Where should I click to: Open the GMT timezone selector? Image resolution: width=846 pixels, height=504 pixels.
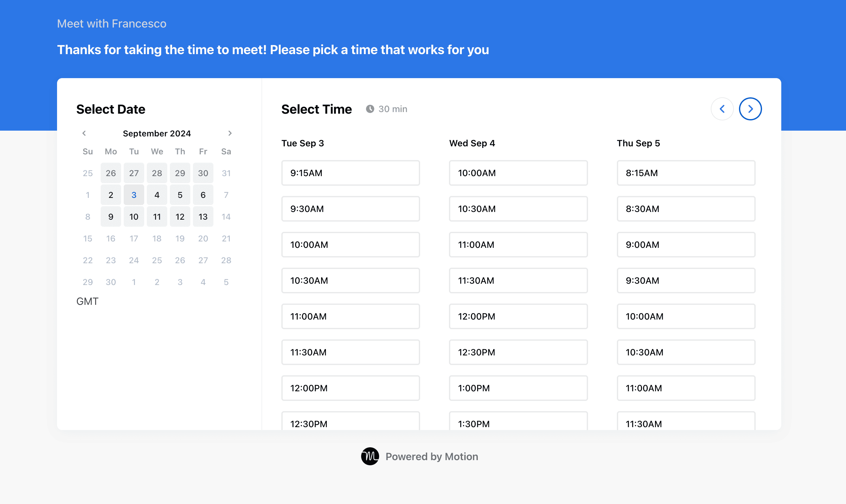[x=87, y=301]
